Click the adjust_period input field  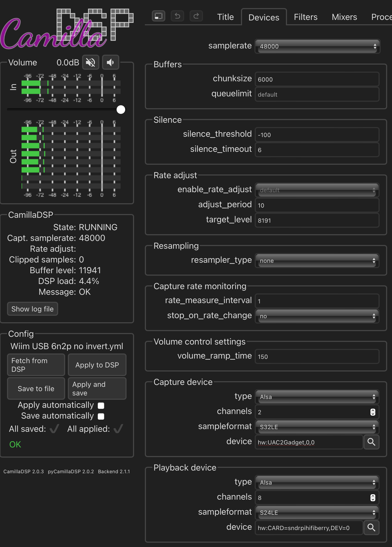coord(317,205)
